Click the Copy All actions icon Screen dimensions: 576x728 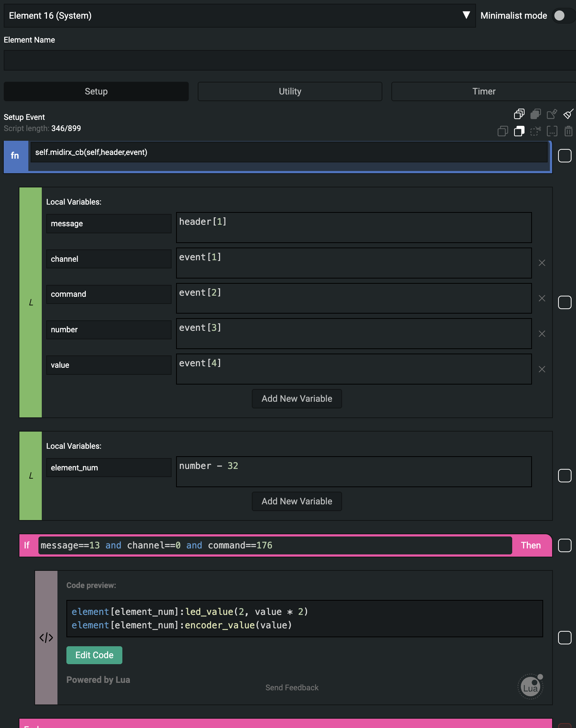point(519,114)
